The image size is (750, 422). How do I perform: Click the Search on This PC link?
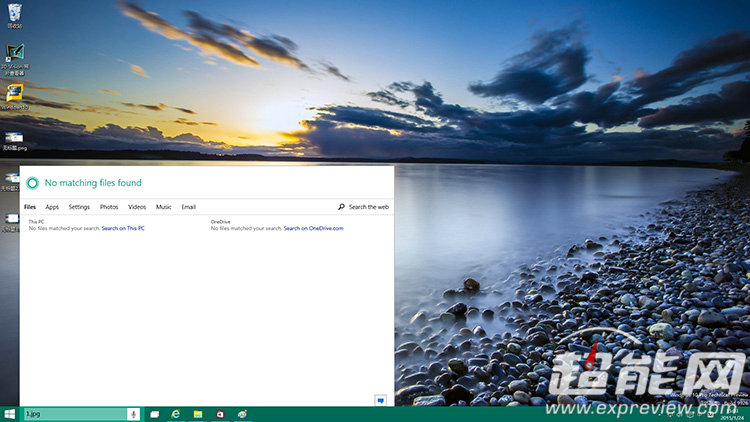pos(123,228)
